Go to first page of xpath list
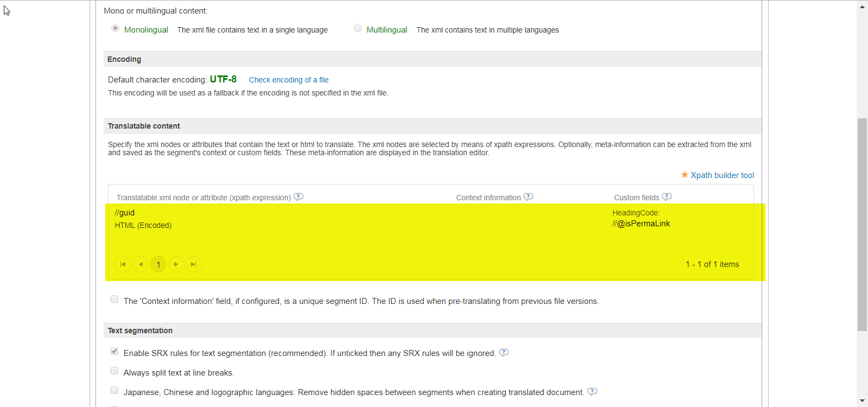This screenshot has height=407, width=868. tap(123, 264)
